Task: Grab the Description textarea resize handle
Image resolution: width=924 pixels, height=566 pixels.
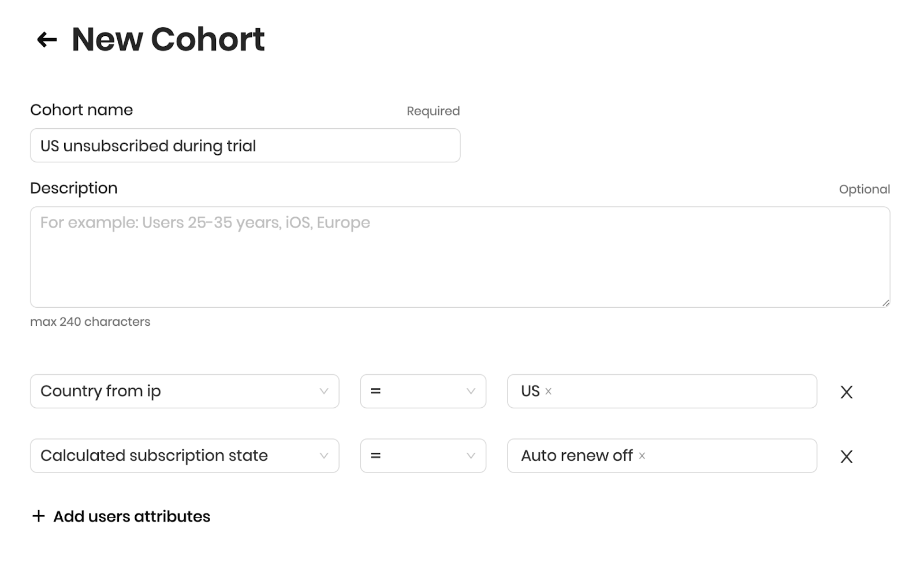Action: coord(885,303)
